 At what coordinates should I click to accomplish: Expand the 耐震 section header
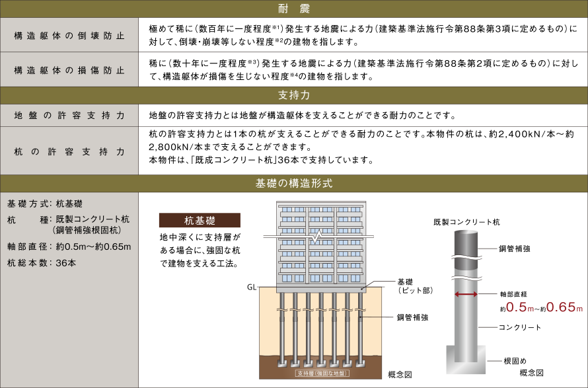(x=294, y=9)
